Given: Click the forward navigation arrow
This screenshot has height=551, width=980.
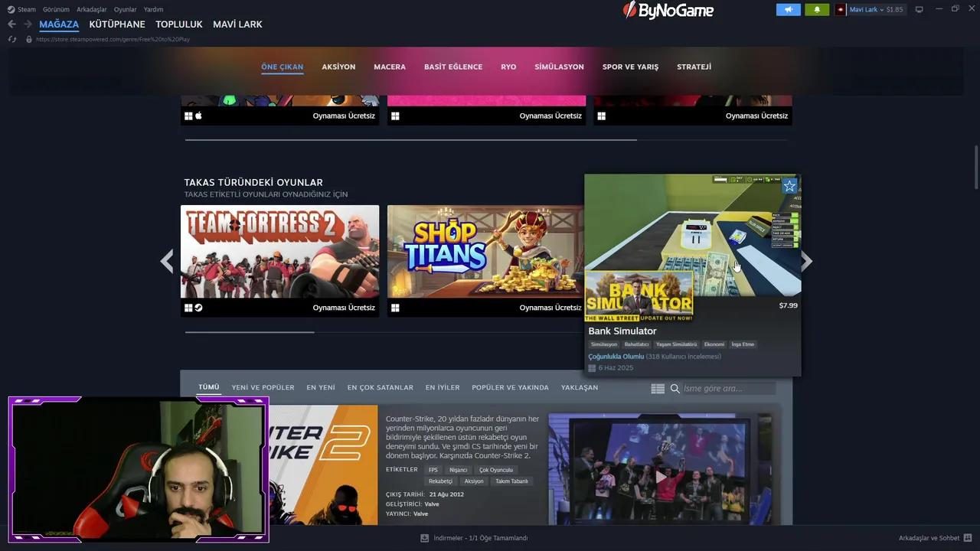Looking at the screenshot, I should point(28,24).
